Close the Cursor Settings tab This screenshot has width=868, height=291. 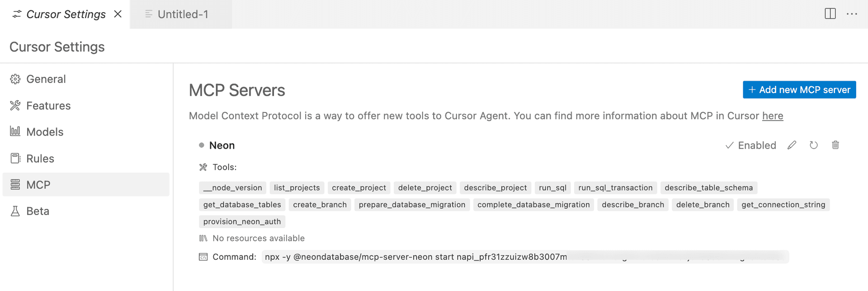118,14
